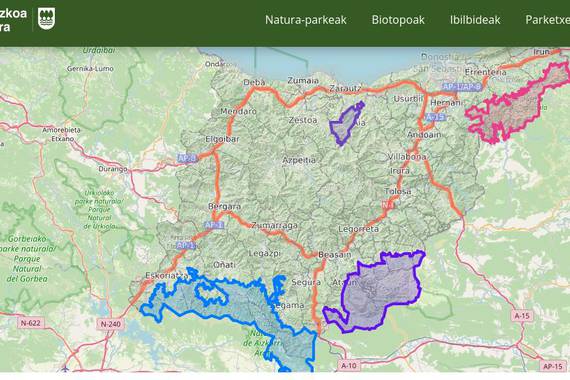Select the small purple Pagoeta park polygon
The width and height of the screenshot is (570, 380).
345,124
